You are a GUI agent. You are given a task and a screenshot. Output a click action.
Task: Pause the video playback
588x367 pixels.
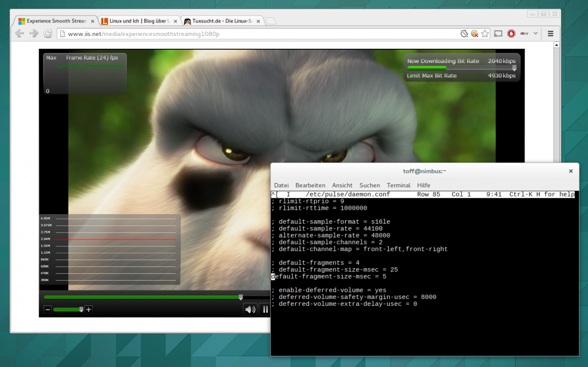pyautogui.click(x=265, y=310)
